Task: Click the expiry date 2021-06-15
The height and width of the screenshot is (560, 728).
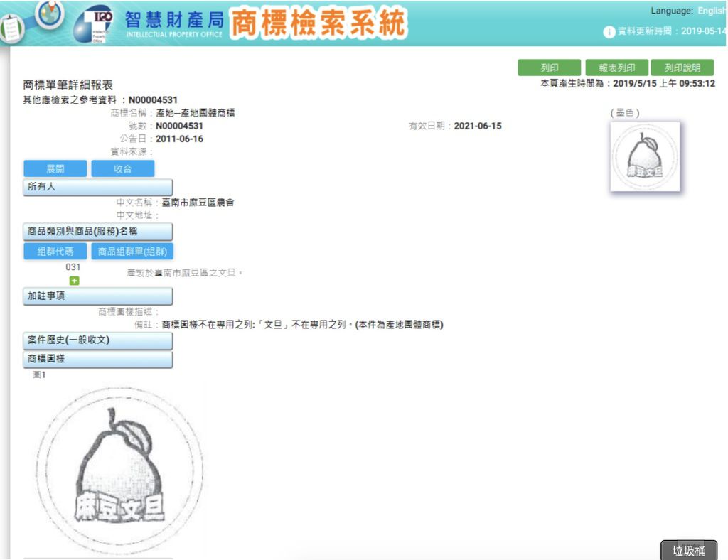Action: tap(478, 126)
